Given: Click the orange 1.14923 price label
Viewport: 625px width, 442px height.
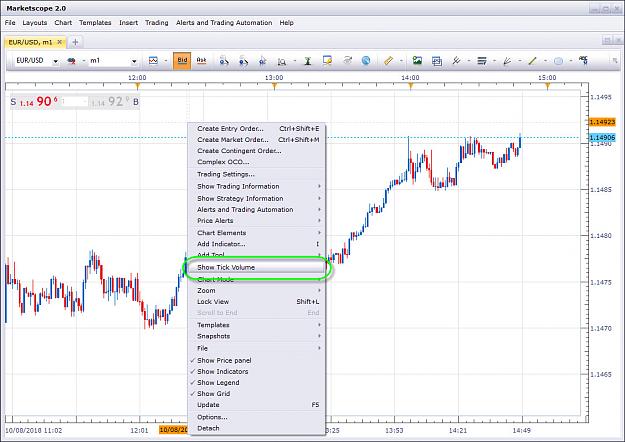Looking at the screenshot, I should click(x=602, y=122).
